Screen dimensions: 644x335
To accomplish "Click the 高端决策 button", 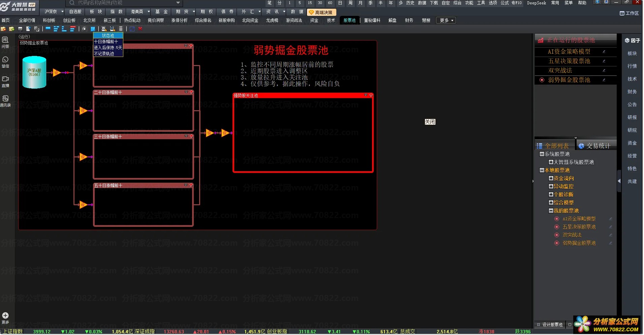I will 321,12.
